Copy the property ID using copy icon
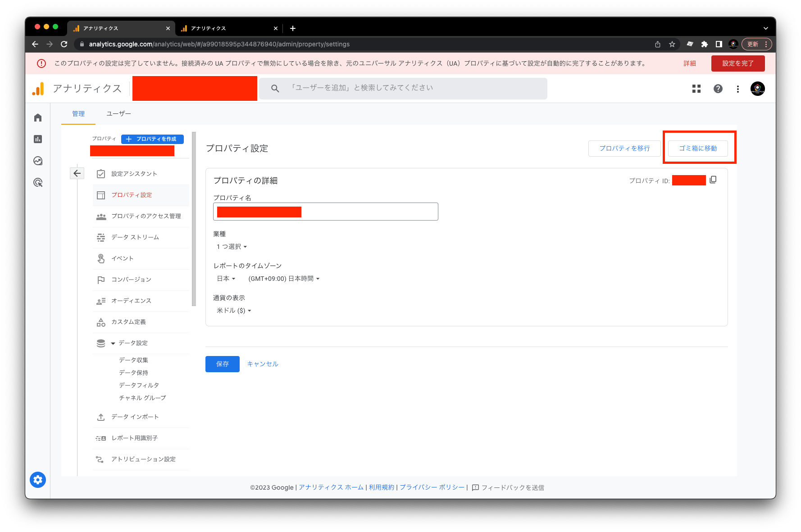 [x=713, y=180]
